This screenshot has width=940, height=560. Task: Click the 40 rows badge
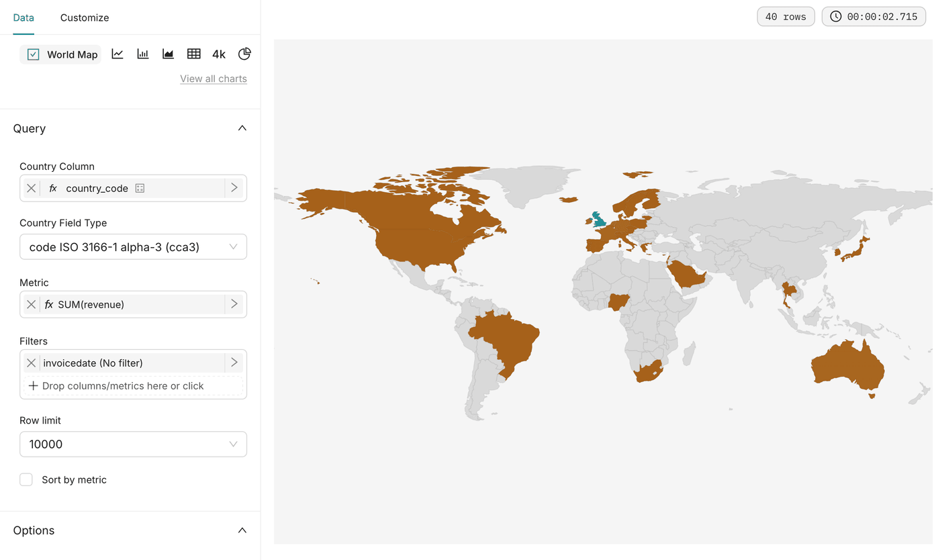[x=786, y=17]
